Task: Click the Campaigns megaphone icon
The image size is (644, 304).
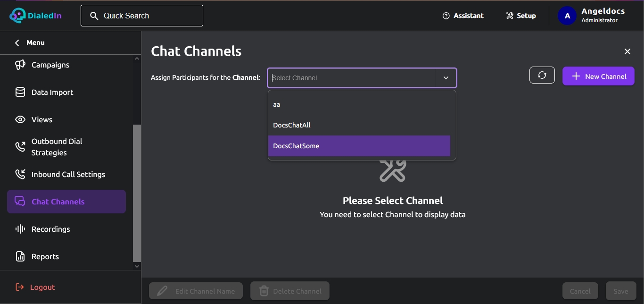Action: 20,65
